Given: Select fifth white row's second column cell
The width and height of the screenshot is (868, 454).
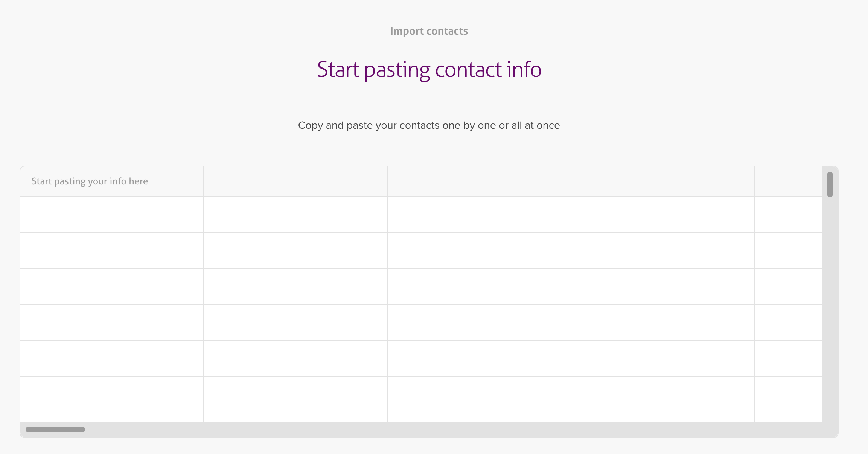Looking at the screenshot, I should pyautogui.click(x=295, y=359).
